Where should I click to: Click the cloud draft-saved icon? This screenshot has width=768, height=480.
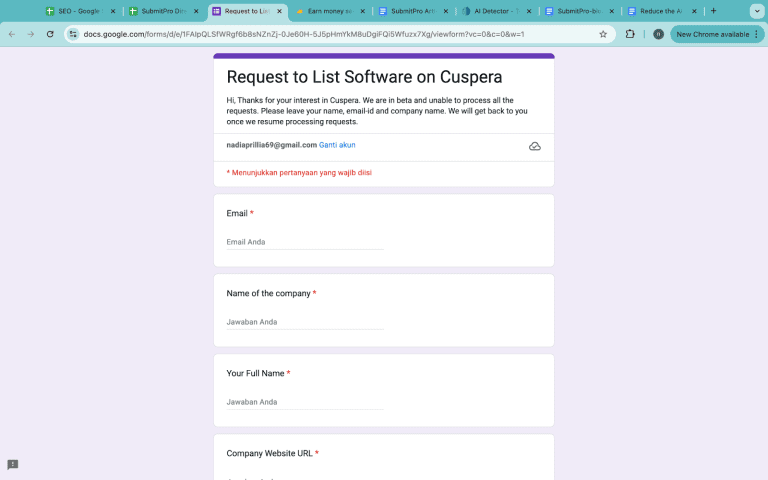click(535, 146)
